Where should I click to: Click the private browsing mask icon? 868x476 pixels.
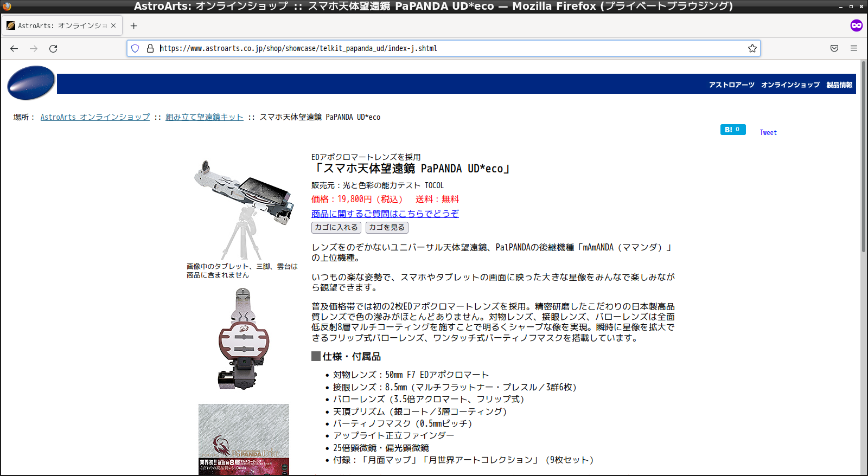[856, 25]
